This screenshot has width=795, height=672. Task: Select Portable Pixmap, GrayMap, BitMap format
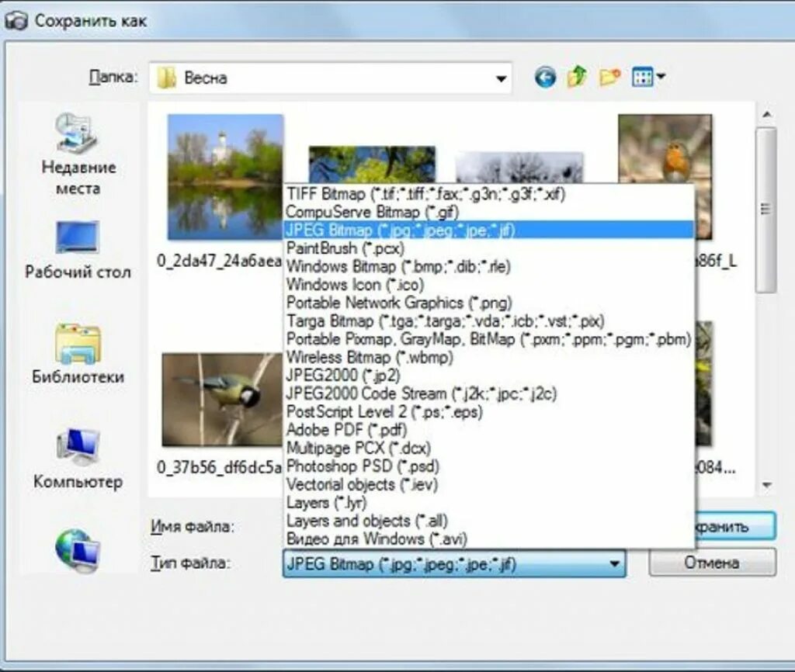tap(488, 339)
